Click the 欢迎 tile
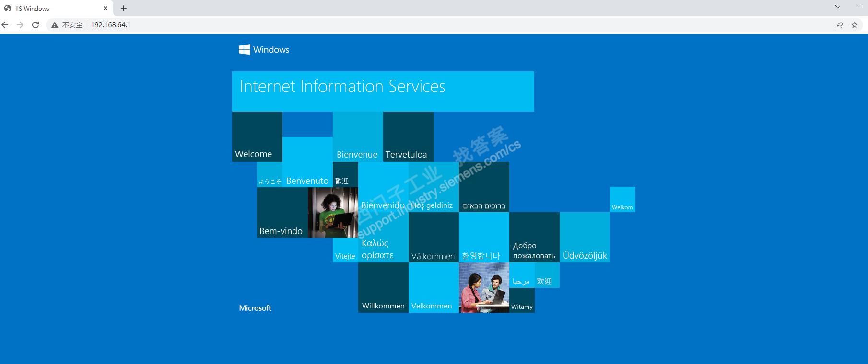This screenshot has width=868, height=364. tap(547, 275)
